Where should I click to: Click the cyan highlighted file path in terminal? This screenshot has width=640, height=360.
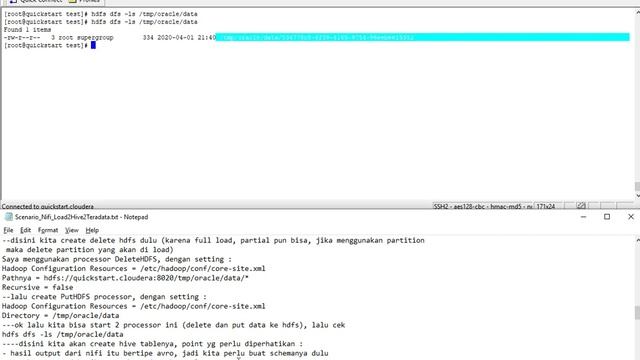pyautogui.click(x=422, y=37)
